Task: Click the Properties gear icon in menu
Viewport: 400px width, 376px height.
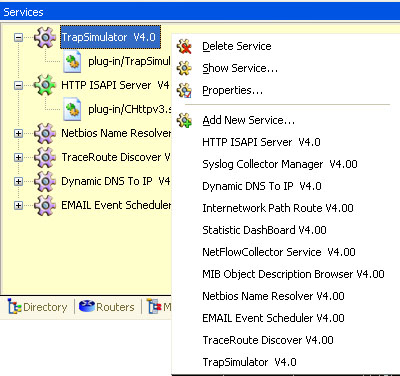Action: tap(184, 90)
